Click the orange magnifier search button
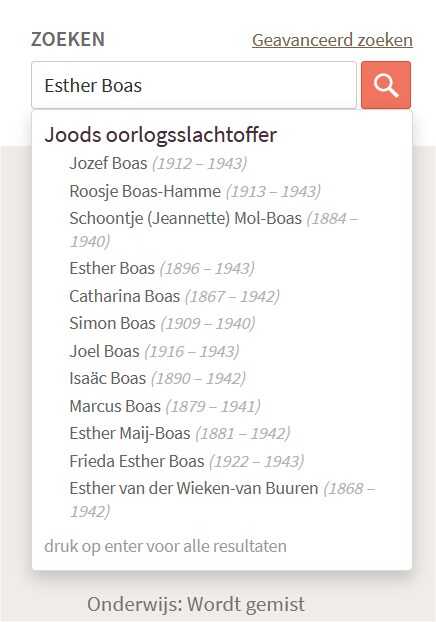The width and height of the screenshot is (436, 622). (x=386, y=85)
